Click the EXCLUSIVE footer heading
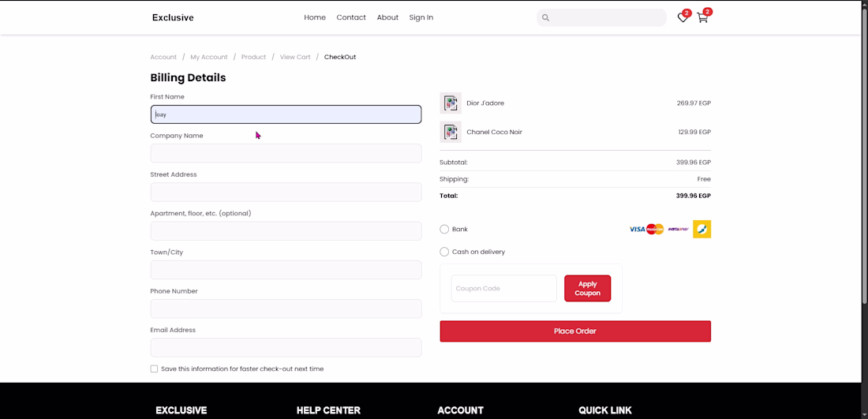This screenshot has width=868, height=419. pyautogui.click(x=181, y=410)
